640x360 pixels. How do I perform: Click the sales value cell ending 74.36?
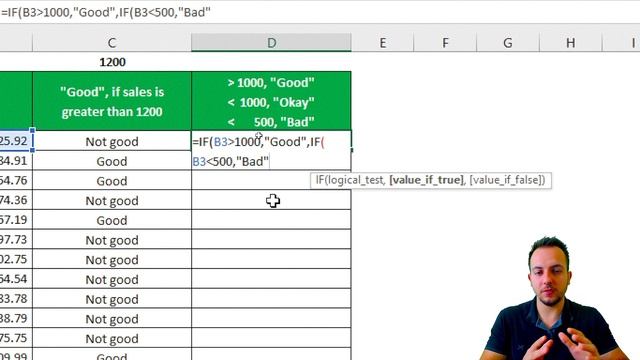16,200
